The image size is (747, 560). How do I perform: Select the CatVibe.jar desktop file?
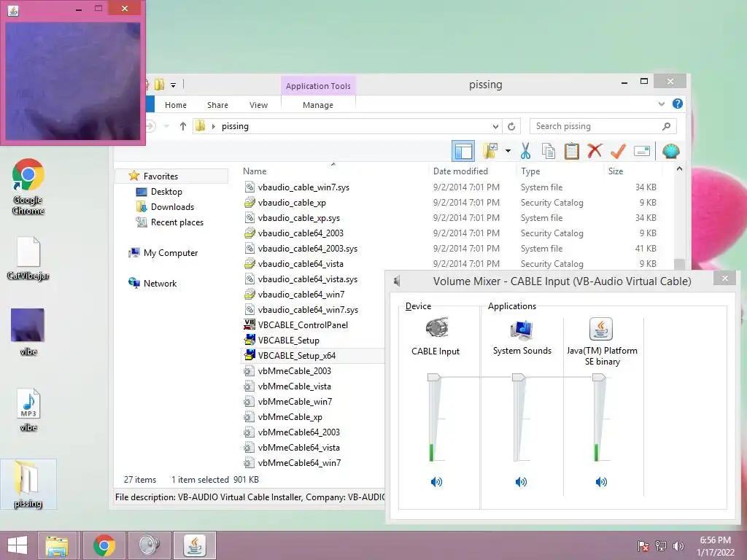(28, 259)
